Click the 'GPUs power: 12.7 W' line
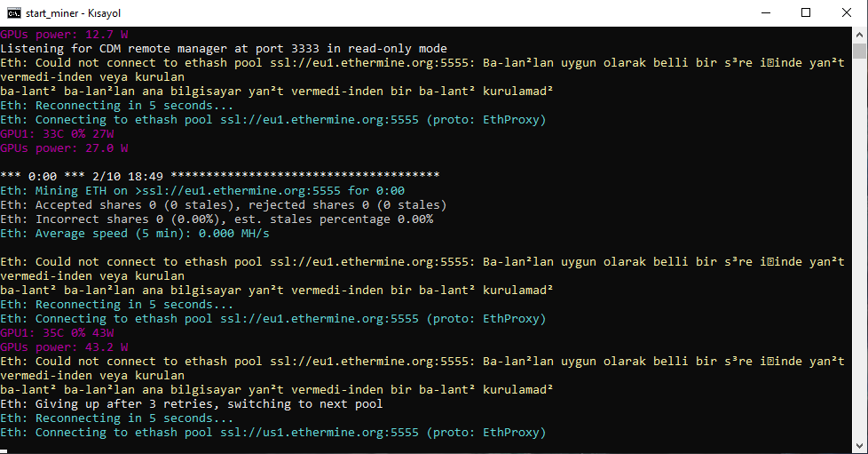Image resolution: width=868 pixels, height=454 pixels. click(64, 35)
